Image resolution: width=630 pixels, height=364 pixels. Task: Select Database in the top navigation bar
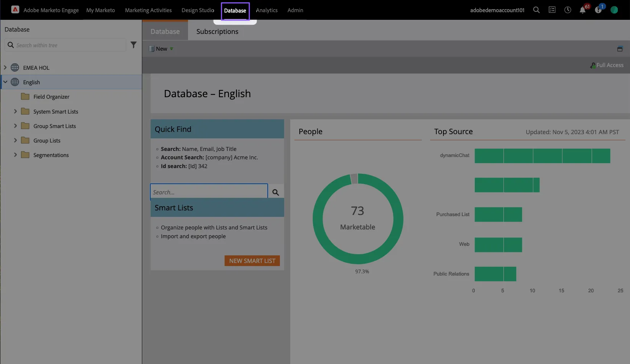click(x=235, y=11)
